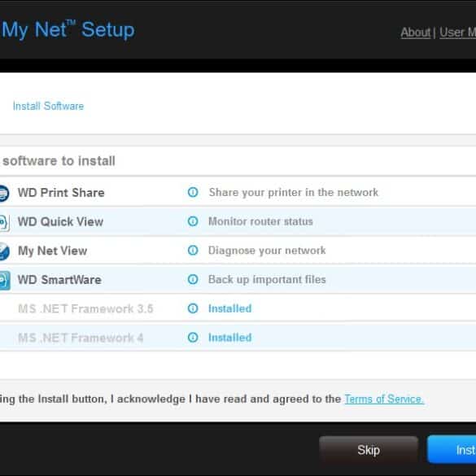Image resolution: width=476 pixels, height=476 pixels.
Task: Open info icon for MS .NET Framework 4
Action: [193, 337]
